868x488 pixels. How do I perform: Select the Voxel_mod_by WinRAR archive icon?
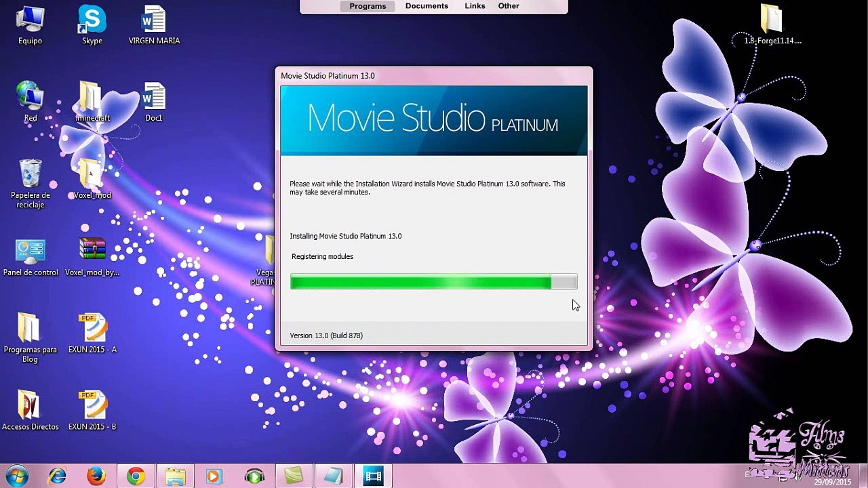click(92, 258)
